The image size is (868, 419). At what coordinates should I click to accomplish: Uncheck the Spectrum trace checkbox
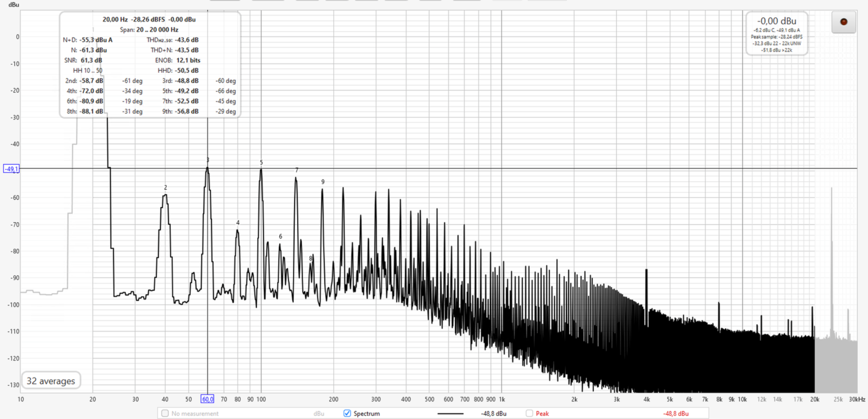tap(347, 413)
